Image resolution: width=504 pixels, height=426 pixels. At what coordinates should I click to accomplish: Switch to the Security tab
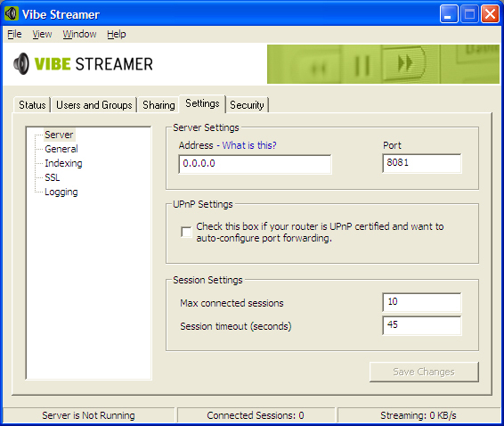tap(247, 105)
